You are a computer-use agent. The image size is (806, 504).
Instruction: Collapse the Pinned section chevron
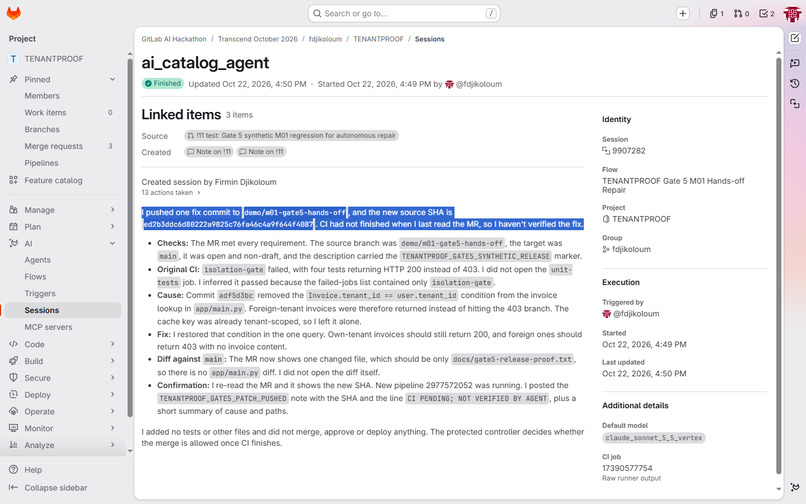point(112,79)
